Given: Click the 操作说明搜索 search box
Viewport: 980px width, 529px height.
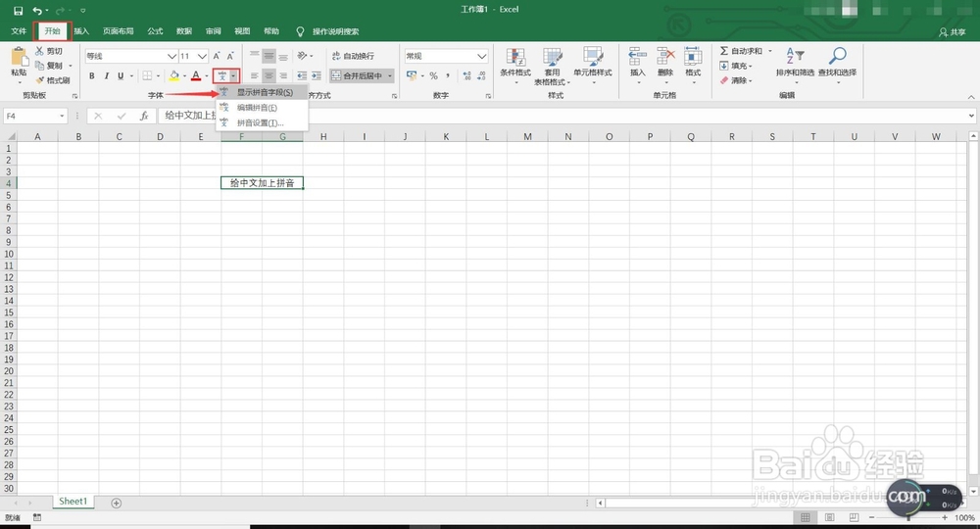Looking at the screenshot, I should click(x=335, y=31).
